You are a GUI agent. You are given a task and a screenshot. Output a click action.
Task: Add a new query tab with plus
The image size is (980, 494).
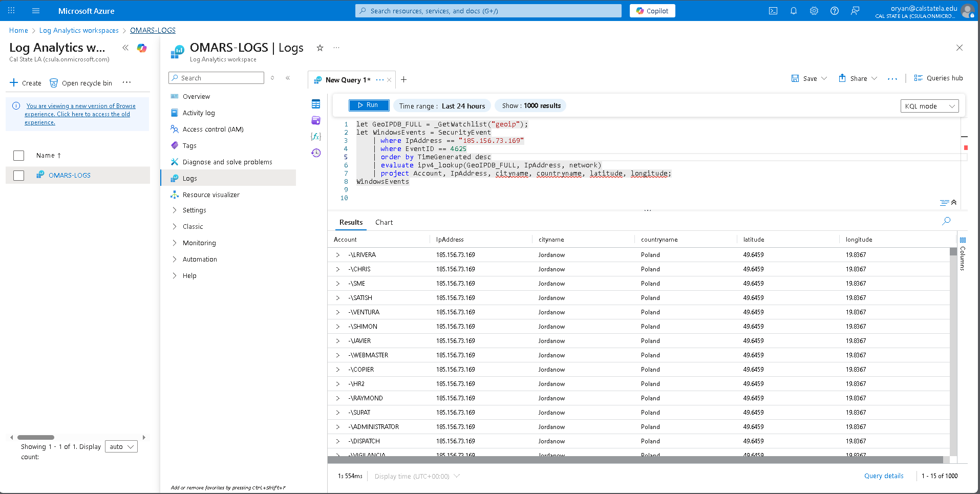(403, 79)
